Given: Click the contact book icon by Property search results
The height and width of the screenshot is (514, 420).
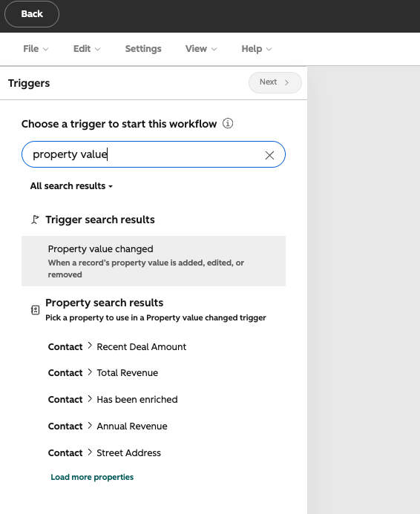Looking at the screenshot, I should (35, 310).
